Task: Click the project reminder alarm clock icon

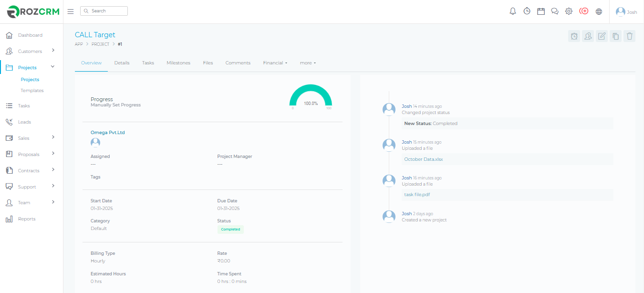Action: 574,36
